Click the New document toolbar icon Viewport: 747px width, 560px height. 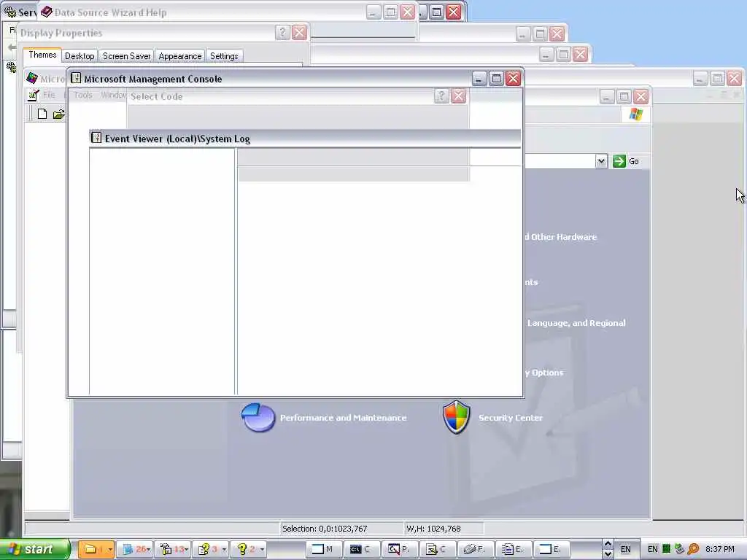pyautogui.click(x=42, y=114)
